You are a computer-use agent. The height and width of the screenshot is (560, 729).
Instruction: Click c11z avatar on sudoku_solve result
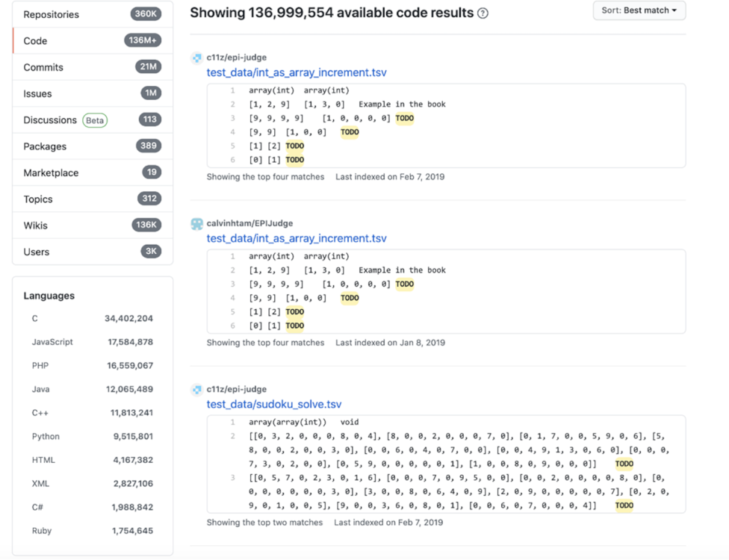(x=197, y=389)
